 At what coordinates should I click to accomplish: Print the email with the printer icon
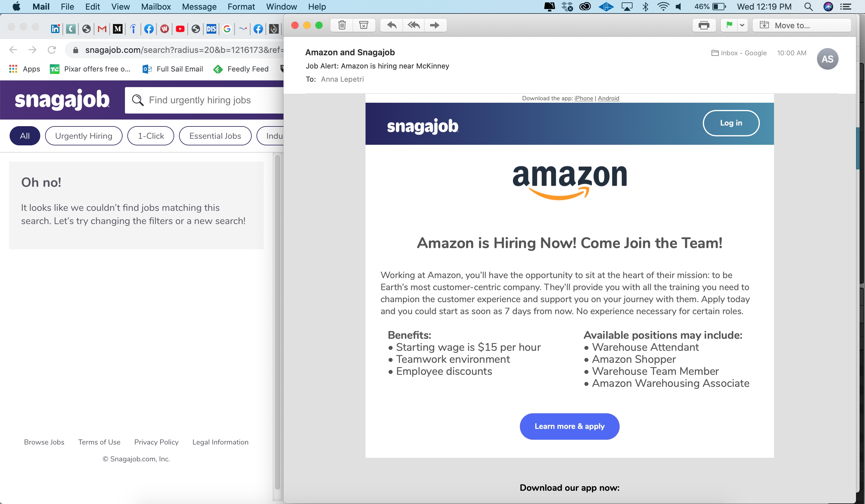tap(704, 25)
